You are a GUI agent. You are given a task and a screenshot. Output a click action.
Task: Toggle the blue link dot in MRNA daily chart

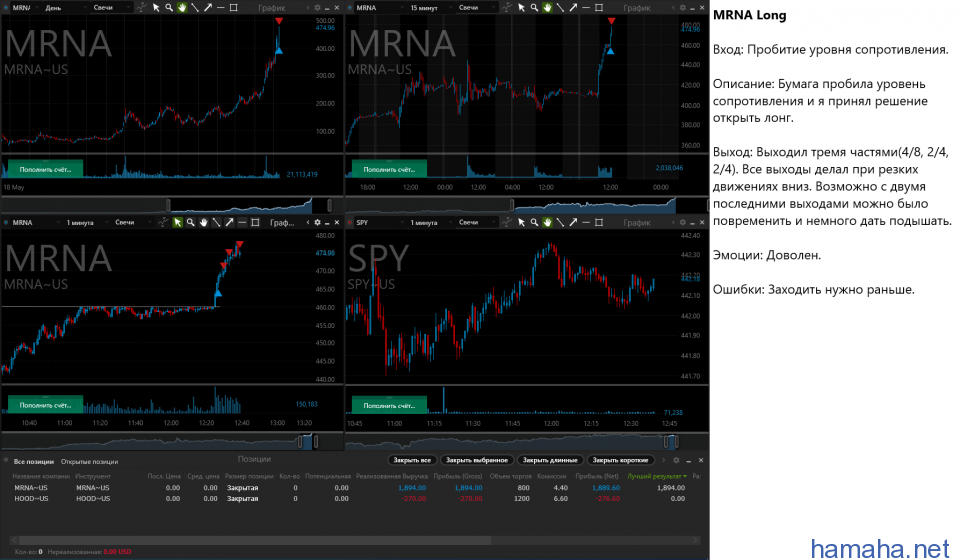point(6,7)
